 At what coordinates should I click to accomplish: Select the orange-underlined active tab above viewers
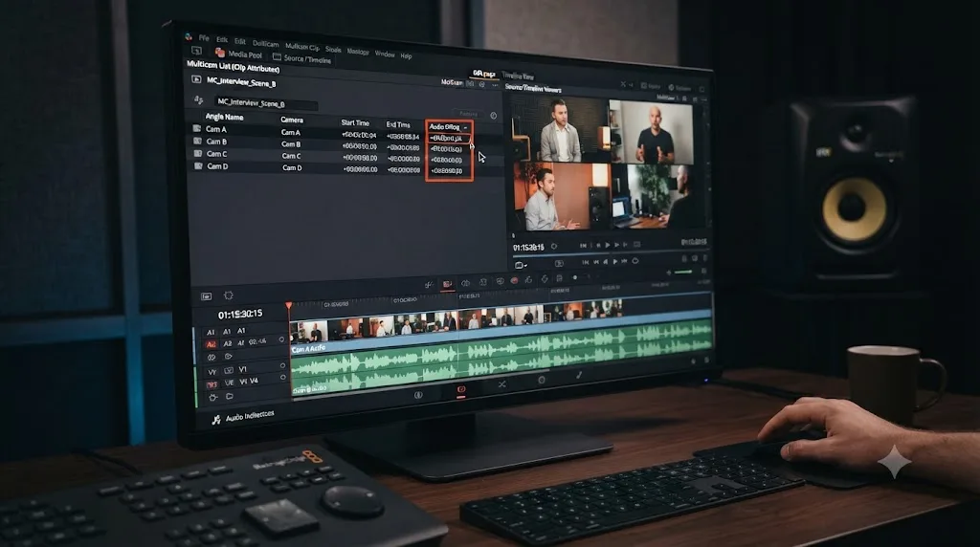[483, 74]
